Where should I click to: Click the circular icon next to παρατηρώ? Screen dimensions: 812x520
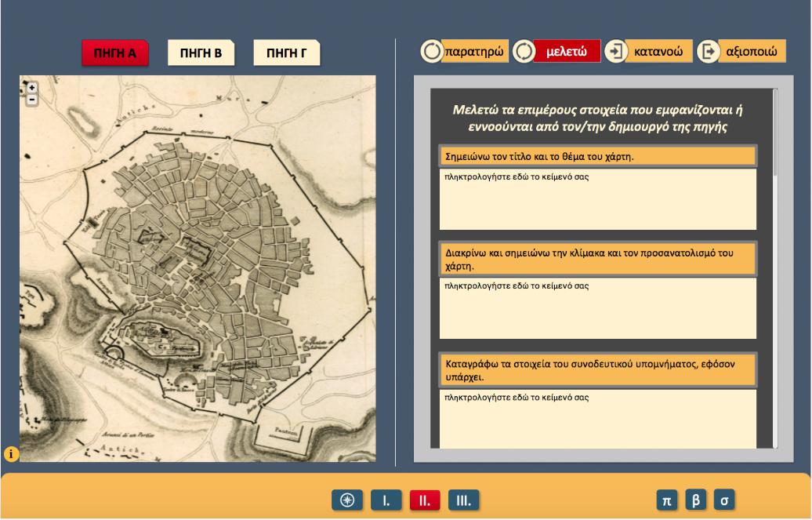coord(431,51)
